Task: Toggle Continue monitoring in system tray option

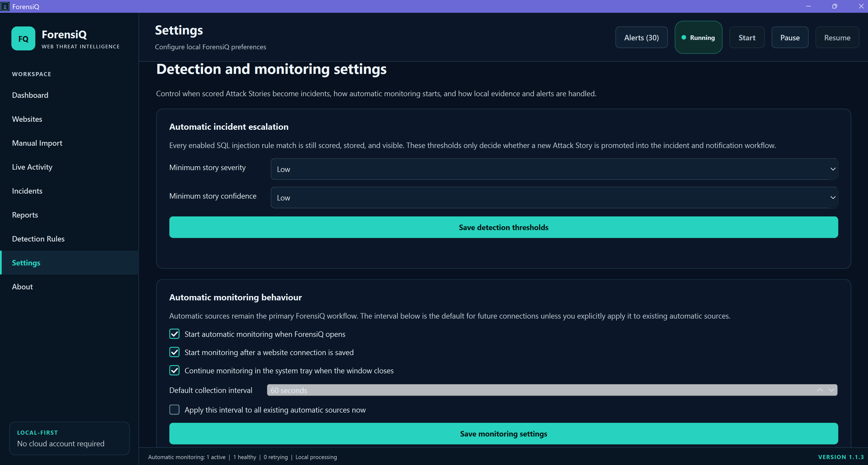Action: [x=174, y=370]
